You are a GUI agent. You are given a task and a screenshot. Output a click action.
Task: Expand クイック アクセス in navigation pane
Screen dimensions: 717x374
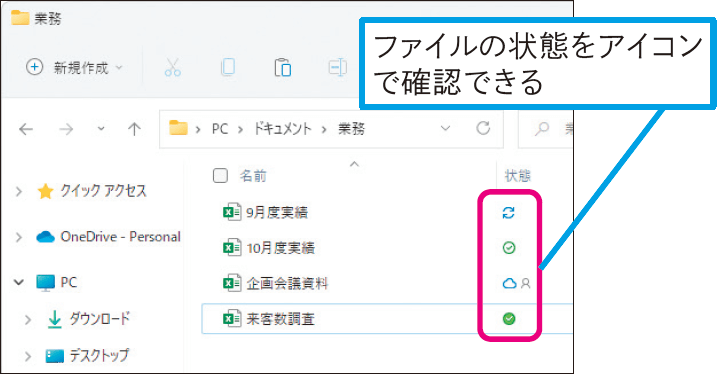[x=19, y=191]
